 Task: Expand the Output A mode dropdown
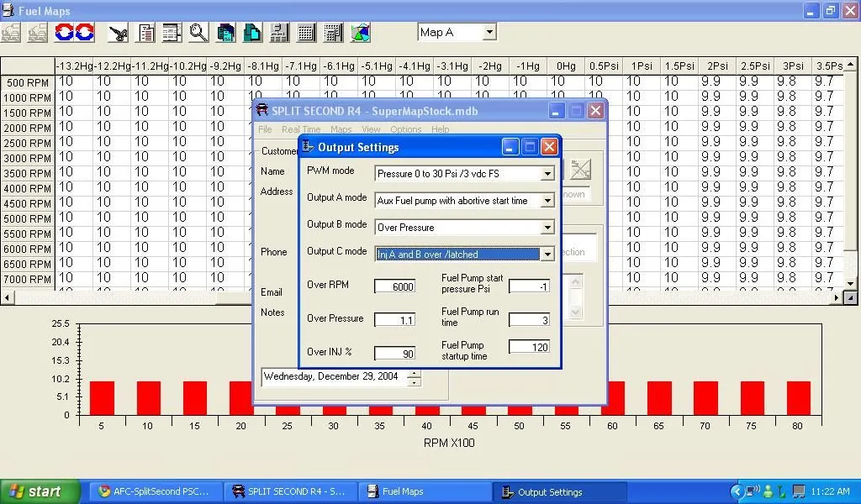(x=547, y=201)
